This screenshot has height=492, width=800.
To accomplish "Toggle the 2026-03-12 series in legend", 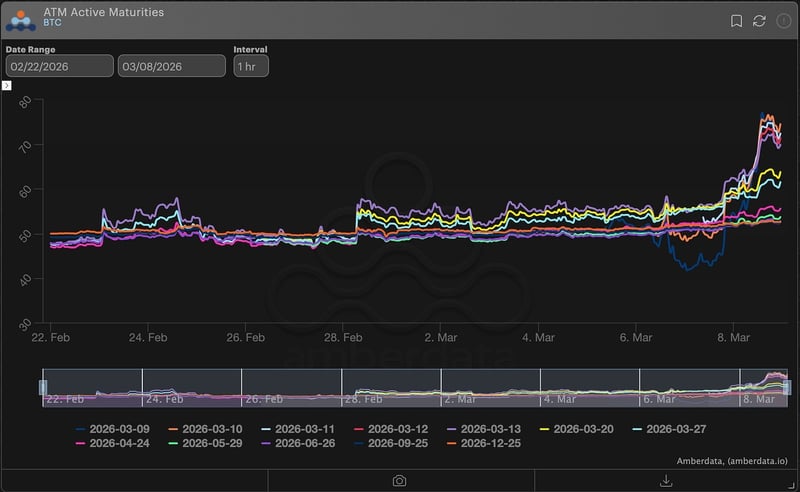I will 391,429.
